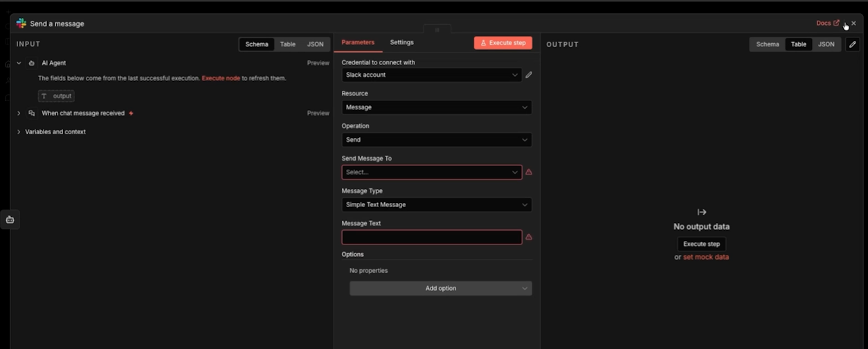This screenshot has height=349, width=868.
Task: Collapse the AI Agent section
Action: tap(19, 63)
